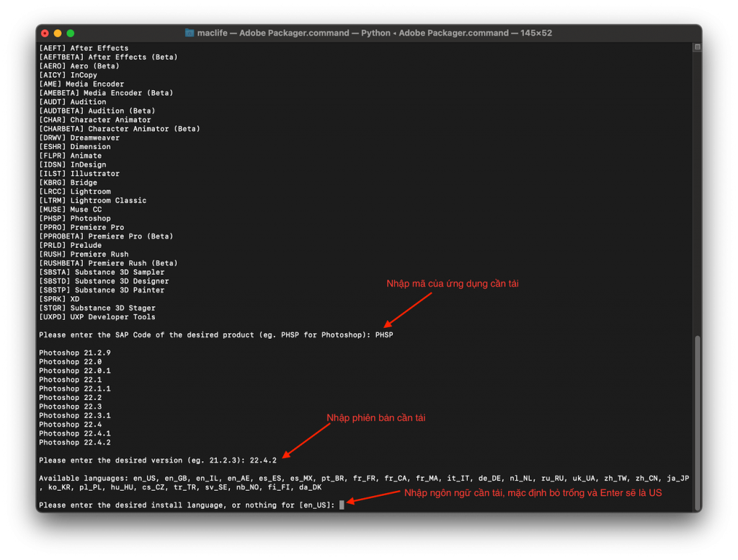The image size is (738, 560).
Task: Close the Adobe Packager terminal window
Action: [45, 33]
